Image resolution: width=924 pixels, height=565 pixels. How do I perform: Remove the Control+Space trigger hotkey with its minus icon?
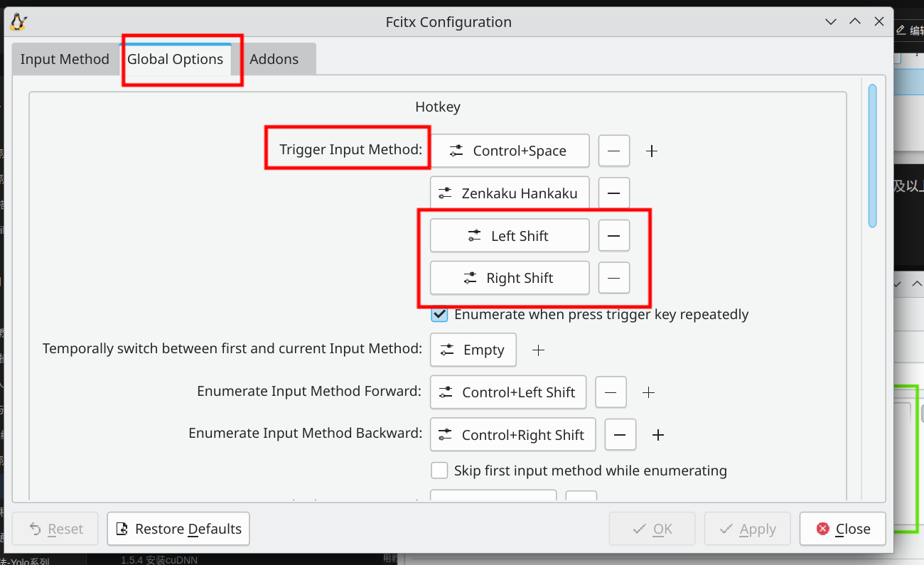[x=614, y=151]
